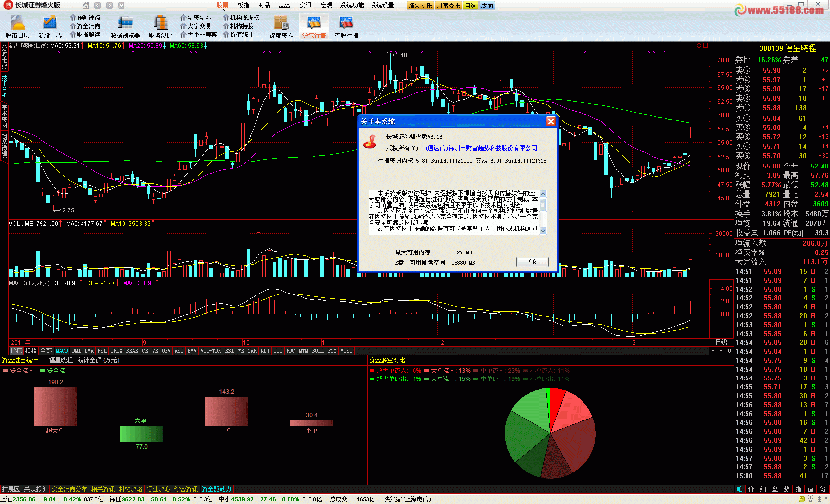Viewport: 830px width, 504px height.
Task: Click the signal tower status bar icon
Action: click(810, 499)
